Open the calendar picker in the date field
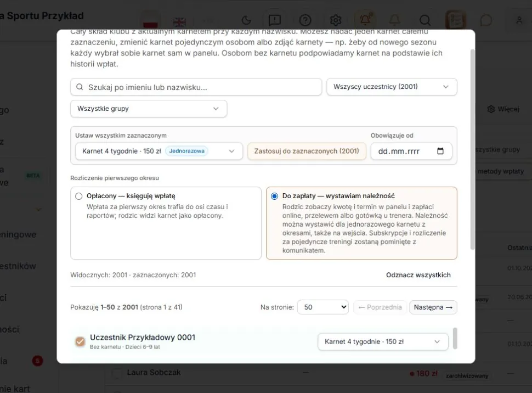The height and width of the screenshot is (393, 532). pyautogui.click(x=440, y=151)
